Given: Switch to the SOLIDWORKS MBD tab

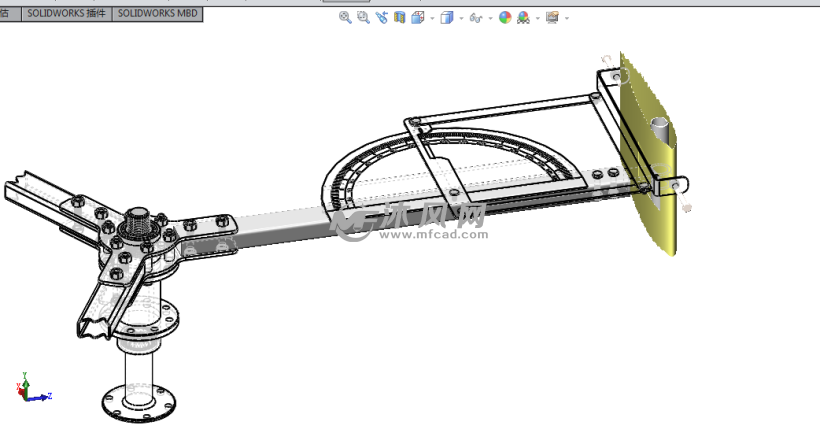Looking at the screenshot, I should [157, 14].
